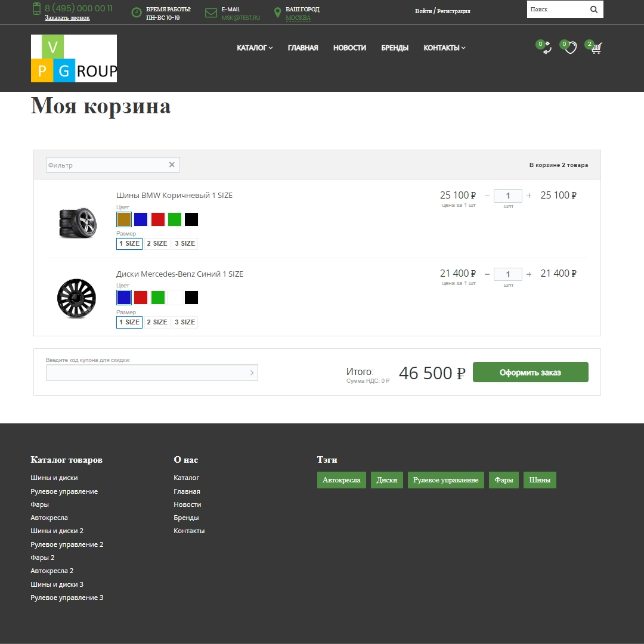This screenshot has height=644, width=644.
Task: Clear the Фильтр field with the X
Action: [x=172, y=165]
